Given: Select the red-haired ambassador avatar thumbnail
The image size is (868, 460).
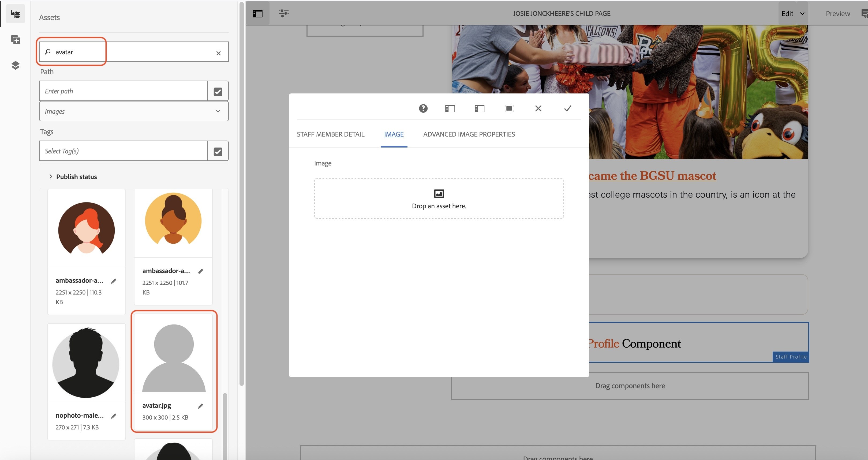Looking at the screenshot, I should point(87,228).
